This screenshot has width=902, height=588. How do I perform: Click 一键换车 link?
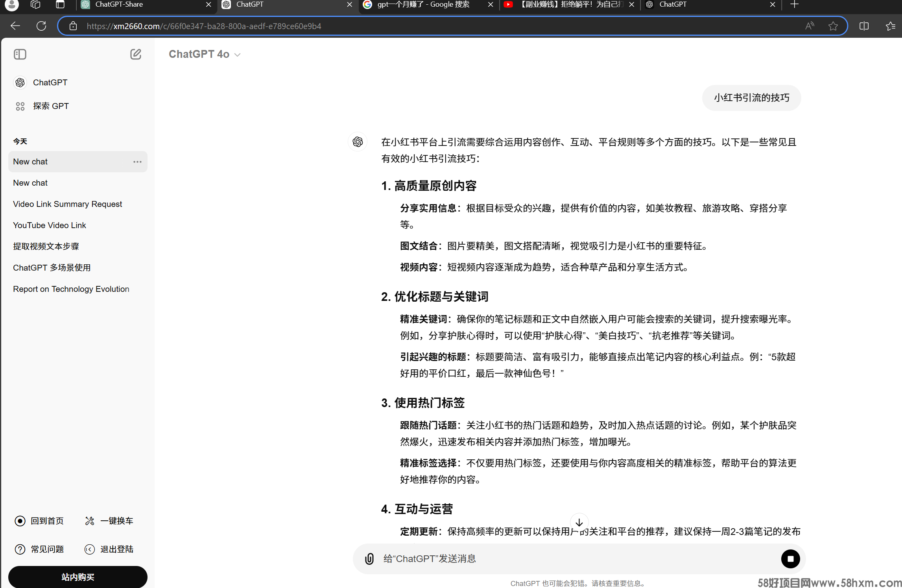pyautogui.click(x=109, y=521)
